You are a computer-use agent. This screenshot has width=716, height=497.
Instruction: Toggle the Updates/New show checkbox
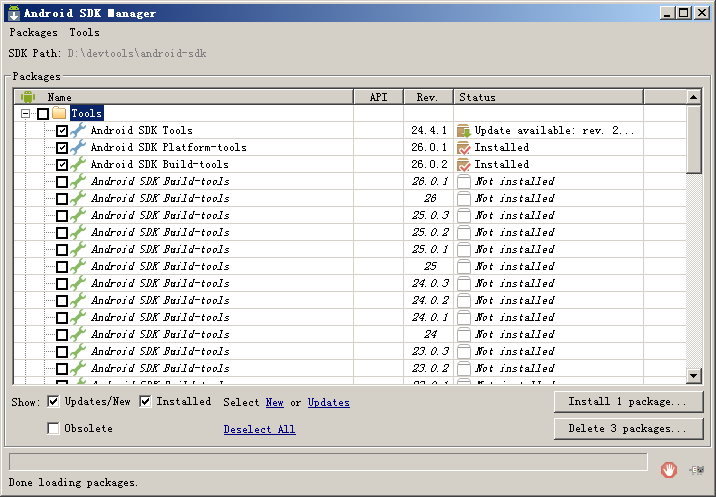(53, 402)
